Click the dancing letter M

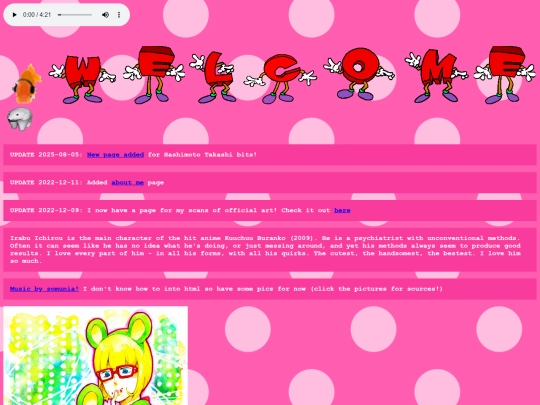[x=436, y=76]
